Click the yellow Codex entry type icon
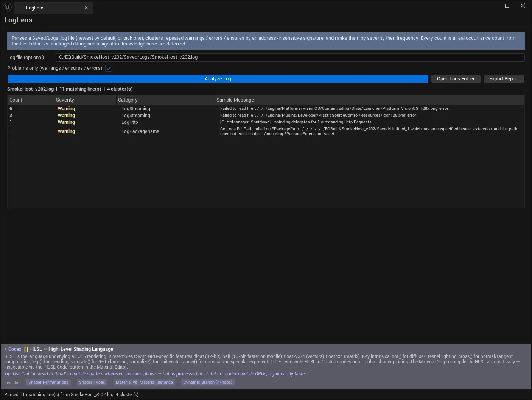The image size is (532, 400). coord(26,349)
